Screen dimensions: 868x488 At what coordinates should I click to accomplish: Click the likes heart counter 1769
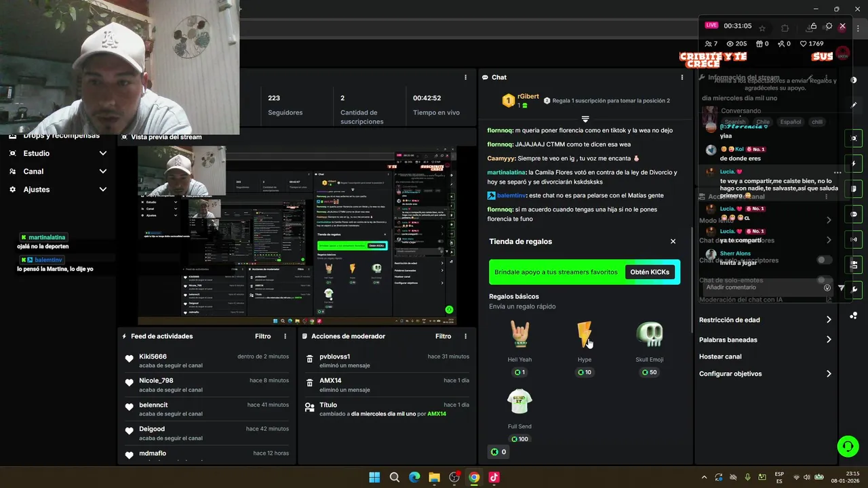click(811, 43)
